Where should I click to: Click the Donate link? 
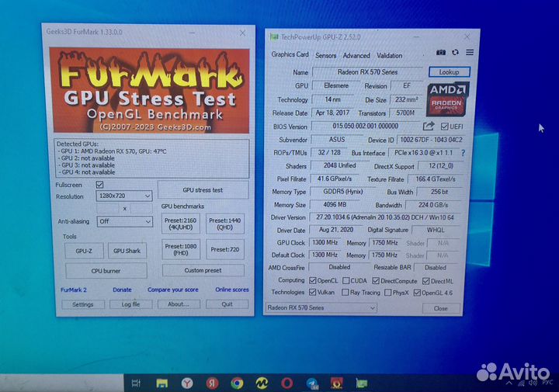coord(123,290)
